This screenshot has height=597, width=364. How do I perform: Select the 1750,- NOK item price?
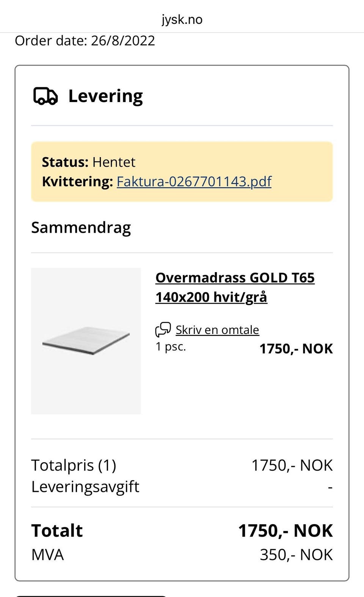coord(296,349)
